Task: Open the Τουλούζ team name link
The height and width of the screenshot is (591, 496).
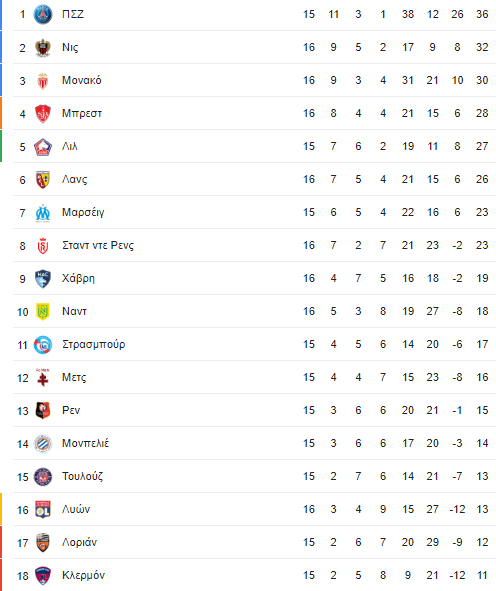Action: tap(83, 476)
